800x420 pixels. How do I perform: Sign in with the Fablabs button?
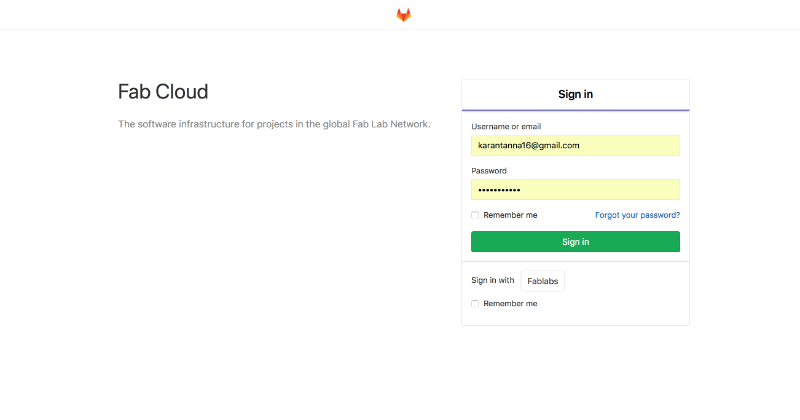(543, 281)
